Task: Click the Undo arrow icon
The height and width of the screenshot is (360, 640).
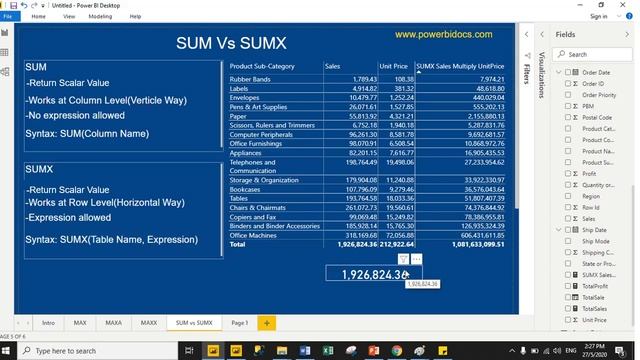Action: [x=24, y=6]
